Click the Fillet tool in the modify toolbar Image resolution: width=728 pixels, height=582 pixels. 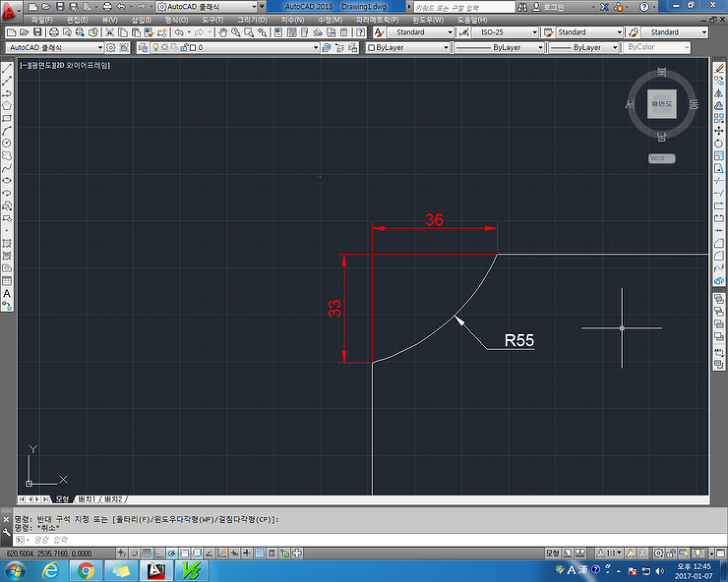719,256
